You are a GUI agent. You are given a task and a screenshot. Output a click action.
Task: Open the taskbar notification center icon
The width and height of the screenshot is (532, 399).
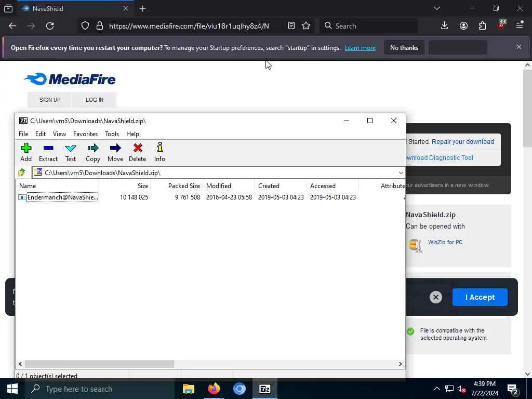(x=512, y=389)
